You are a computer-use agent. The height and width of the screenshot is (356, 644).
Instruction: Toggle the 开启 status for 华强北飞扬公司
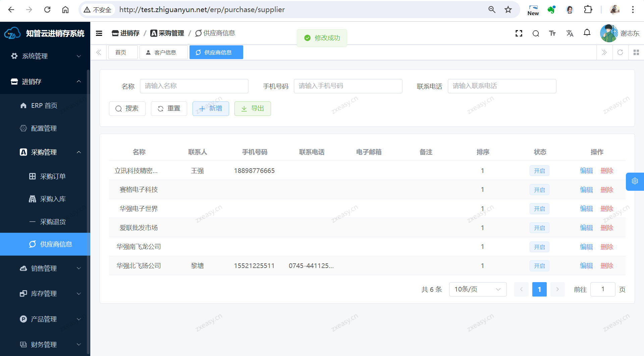(539, 266)
